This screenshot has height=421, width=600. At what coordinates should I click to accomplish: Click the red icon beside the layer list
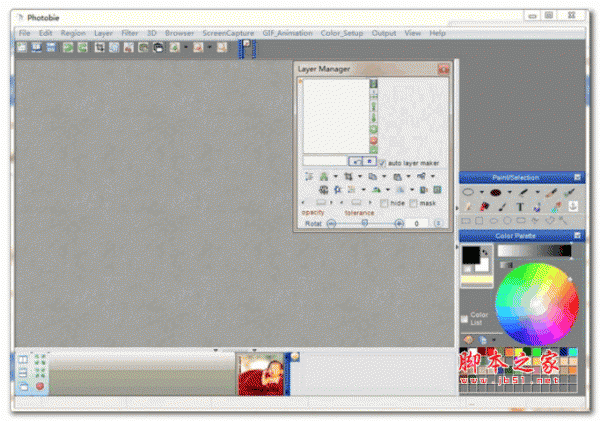373,140
